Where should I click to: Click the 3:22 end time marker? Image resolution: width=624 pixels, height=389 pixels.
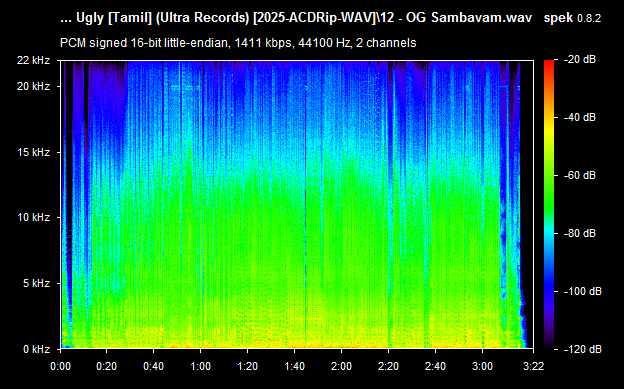(533, 366)
